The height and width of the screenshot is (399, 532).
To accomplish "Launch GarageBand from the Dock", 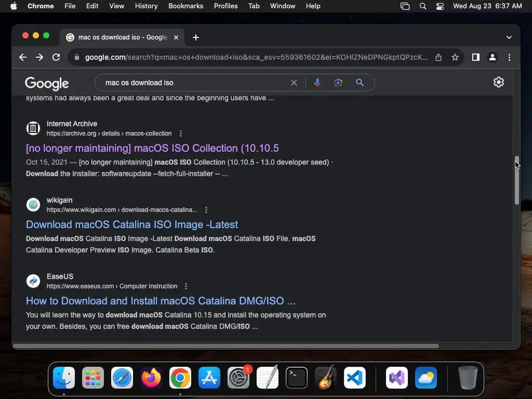I will [326, 378].
